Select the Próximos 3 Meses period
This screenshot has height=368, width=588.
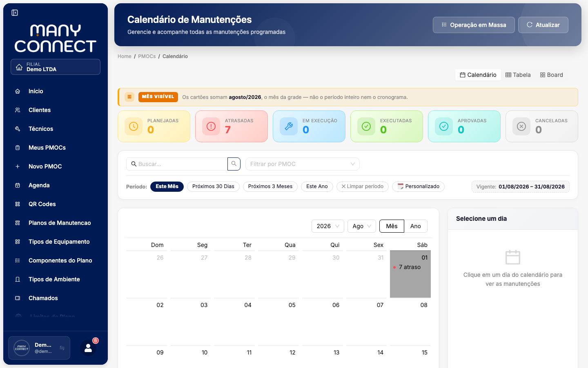270,186
